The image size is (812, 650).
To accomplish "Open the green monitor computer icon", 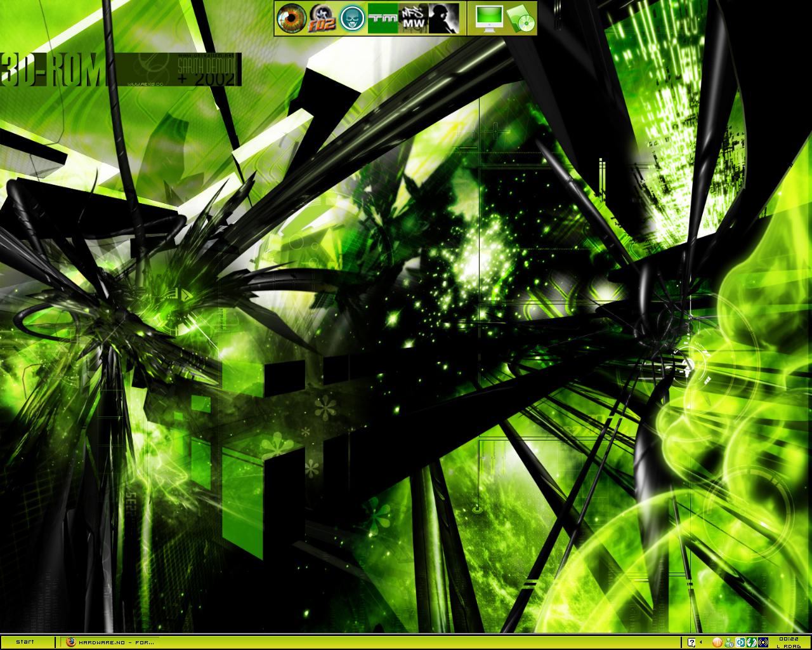I will click(x=489, y=18).
